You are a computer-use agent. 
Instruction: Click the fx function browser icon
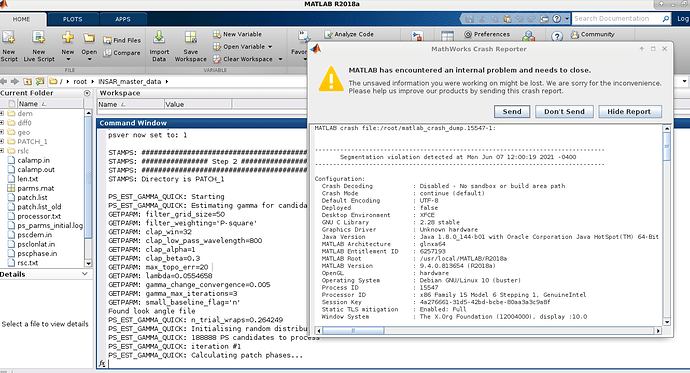coord(102,364)
